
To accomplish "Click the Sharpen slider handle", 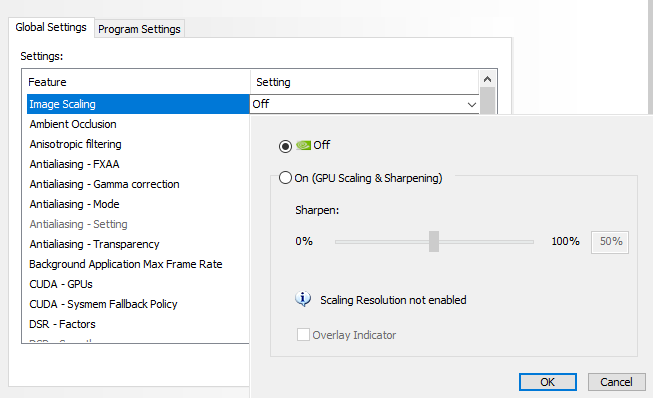I will (x=434, y=241).
